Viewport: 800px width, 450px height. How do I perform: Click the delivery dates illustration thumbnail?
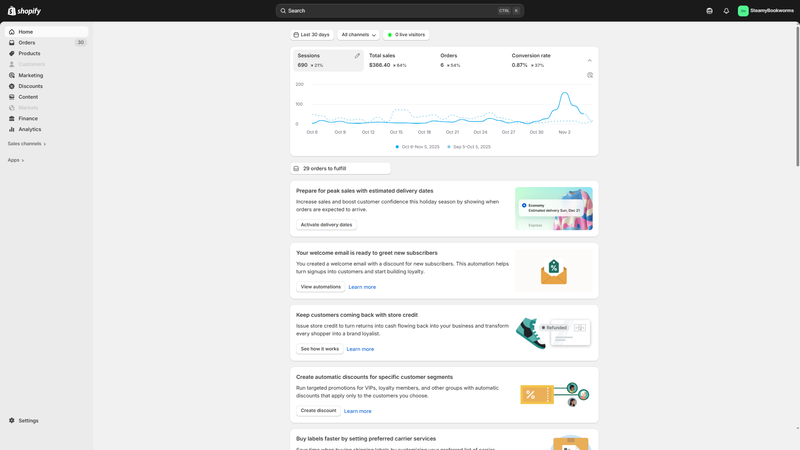(x=554, y=209)
